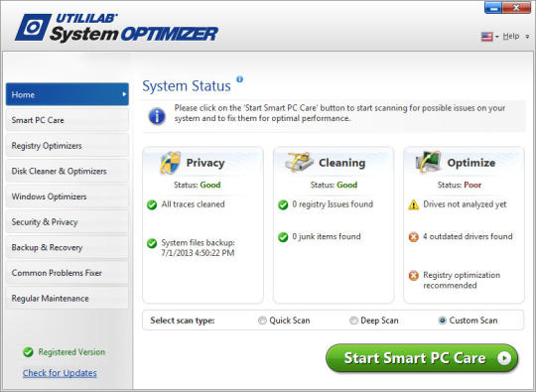Click the warning triangle beside Drives not analyzed yet
The height and width of the screenshot is (392, 536).
coord(414,204)
